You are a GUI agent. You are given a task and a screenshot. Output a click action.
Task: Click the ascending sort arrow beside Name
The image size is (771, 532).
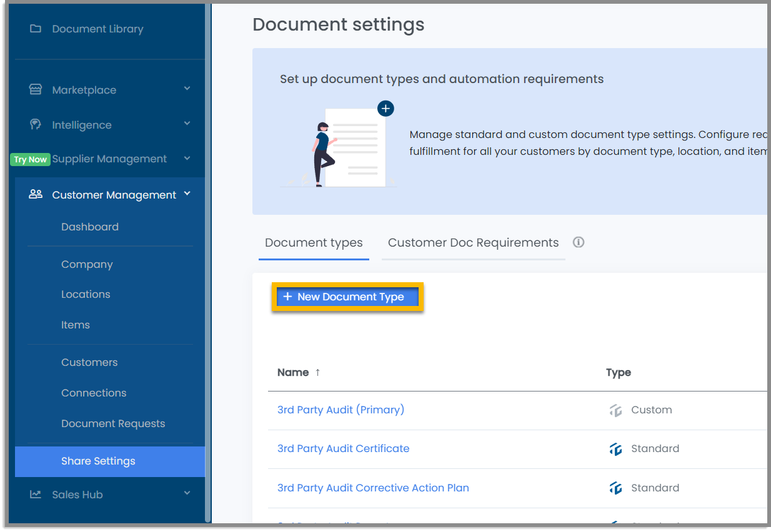click(x=317, y=372)
